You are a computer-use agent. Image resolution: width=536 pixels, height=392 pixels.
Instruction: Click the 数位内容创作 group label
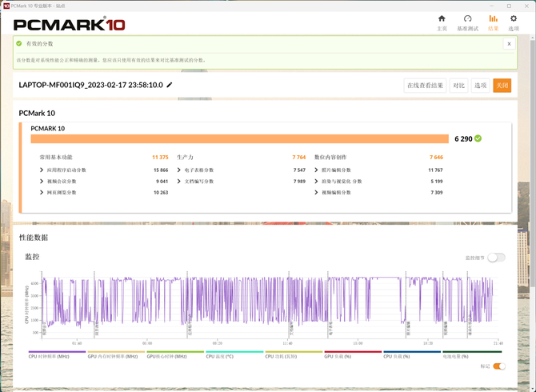pos(330,158)
